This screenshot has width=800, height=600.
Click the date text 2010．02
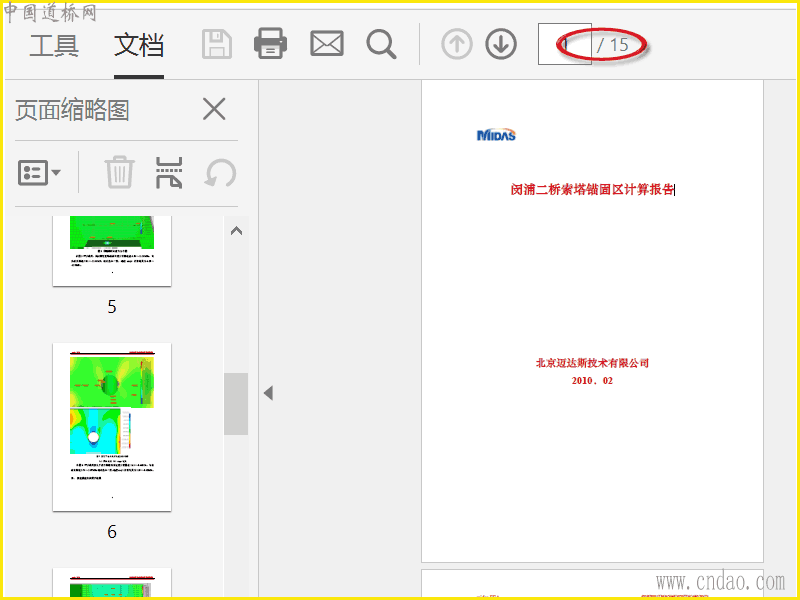pos(592,381)
